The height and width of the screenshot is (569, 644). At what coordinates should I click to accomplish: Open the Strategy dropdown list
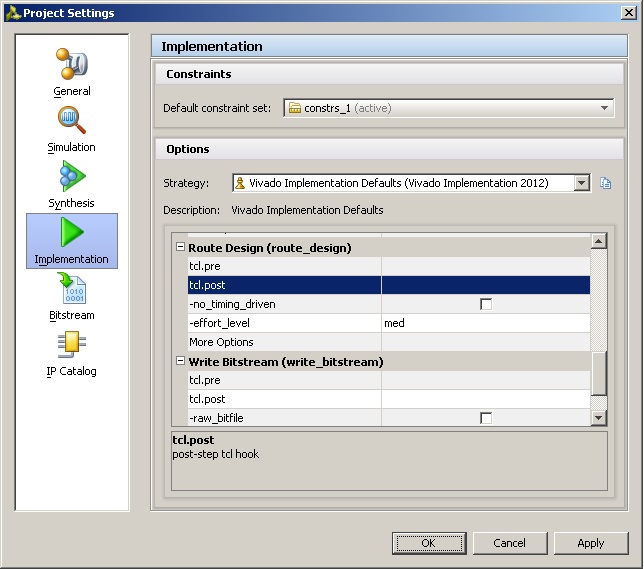pyautogui.click(x=581, y=183)
